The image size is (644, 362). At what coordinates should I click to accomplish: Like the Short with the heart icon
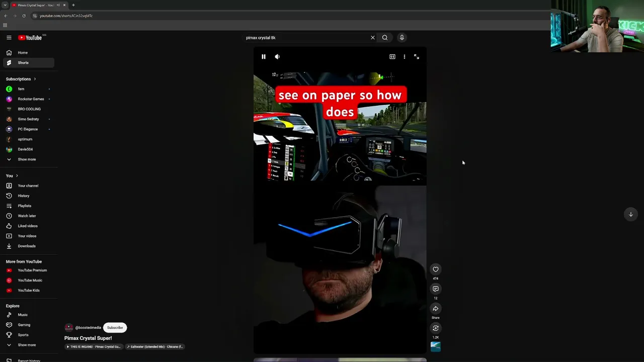tap(436, 269)
